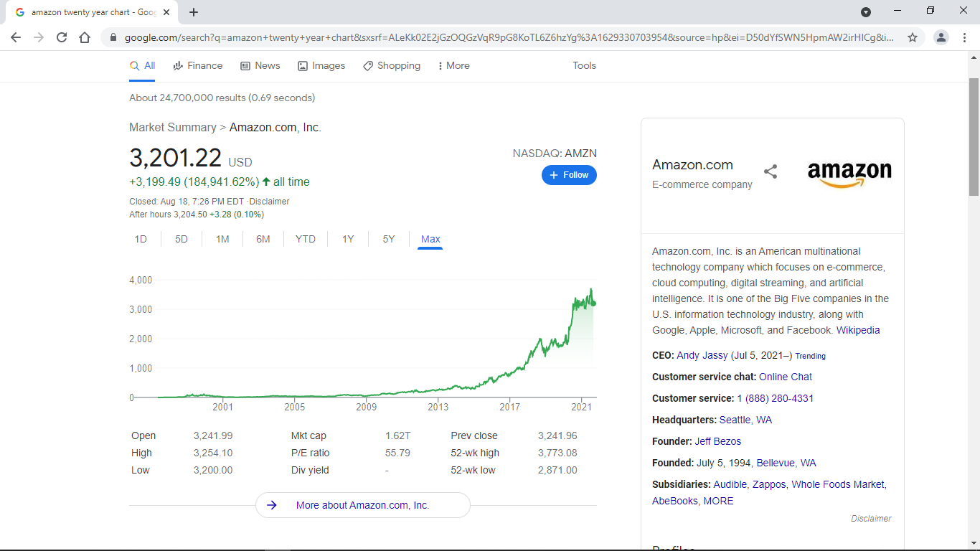This screenshot has width=980, height=551.
Task: Click the Prev close value 3,241.96
Action: coord(557,435)
